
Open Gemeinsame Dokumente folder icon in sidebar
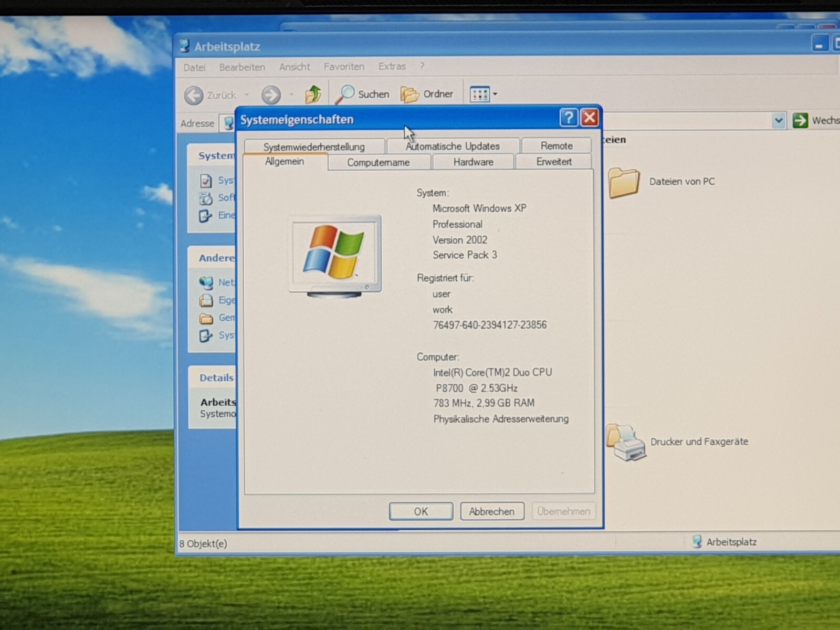(206, 318)
